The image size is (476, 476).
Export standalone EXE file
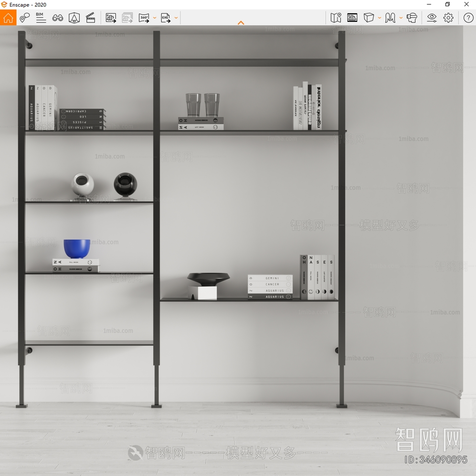[166, 18]
